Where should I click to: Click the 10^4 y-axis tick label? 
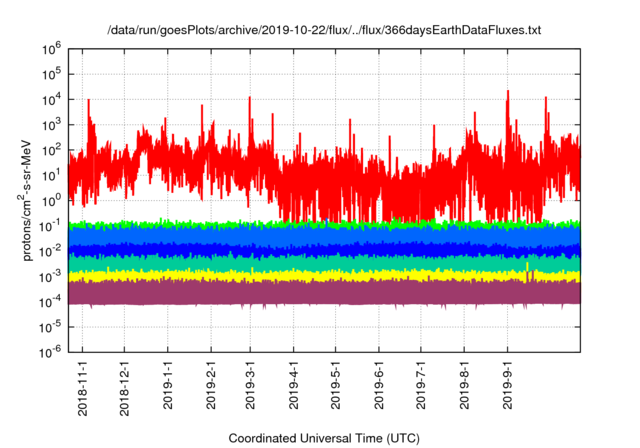point(51,100)
